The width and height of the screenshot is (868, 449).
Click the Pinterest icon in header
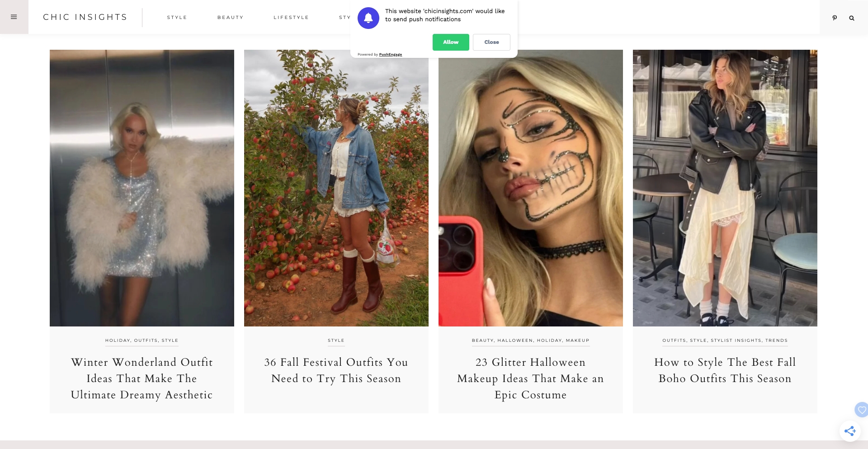point(835,18)
